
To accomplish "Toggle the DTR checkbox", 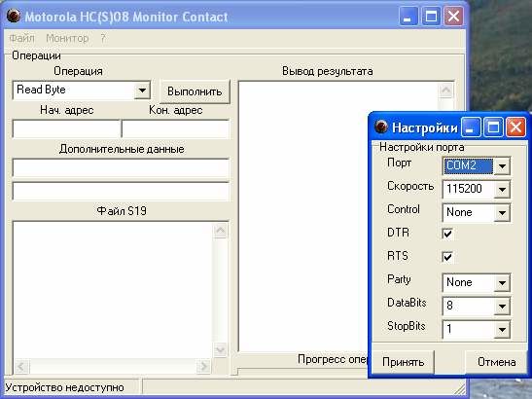I will (447, 234).
